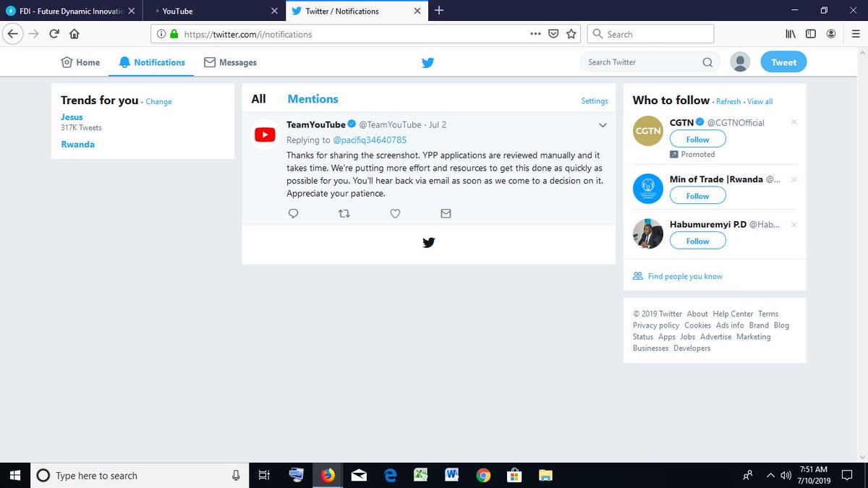This screenshot has width=868, height=488.
Task: Open the TeamYouTube avatar
Action: (264, 134)
